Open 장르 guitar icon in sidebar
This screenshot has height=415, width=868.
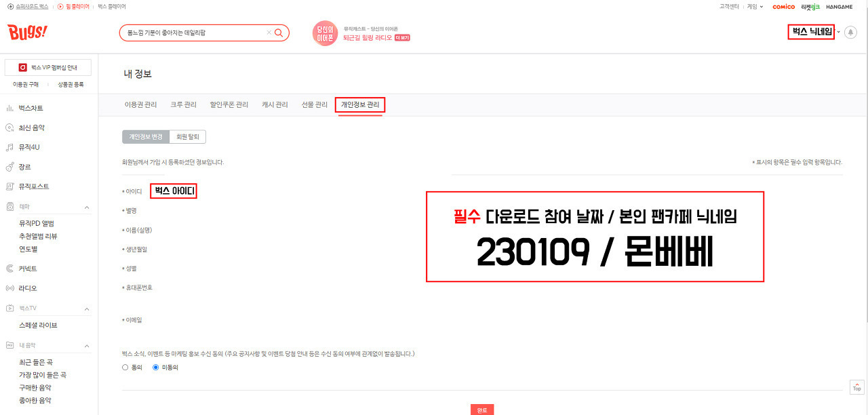click(9, 167)
